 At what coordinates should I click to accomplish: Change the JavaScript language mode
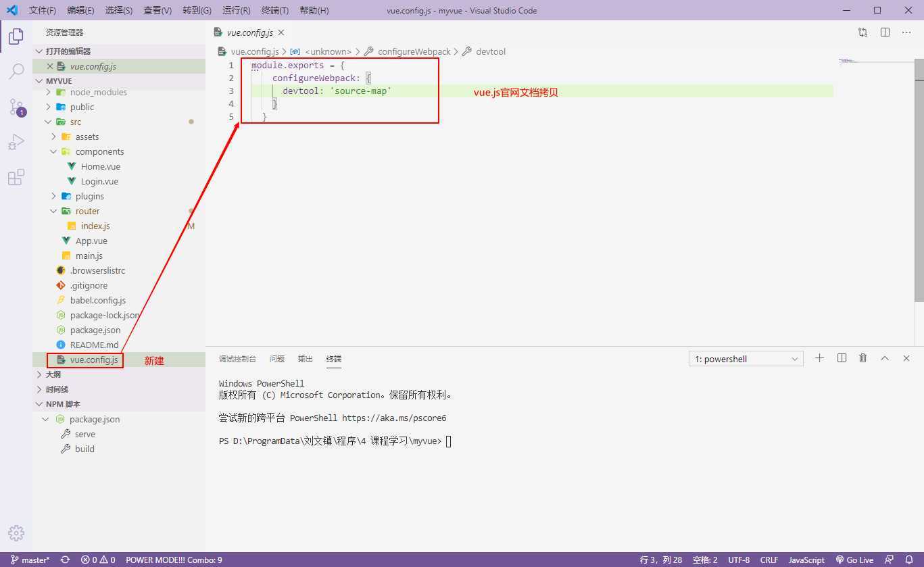pyautogui.click(x=806, y=560)
